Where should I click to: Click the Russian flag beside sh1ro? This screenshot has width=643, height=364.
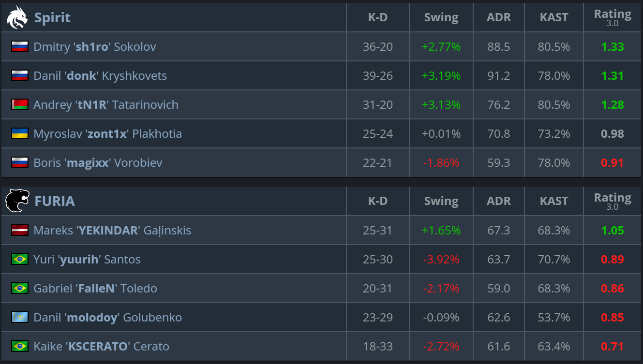pos(20,46)
